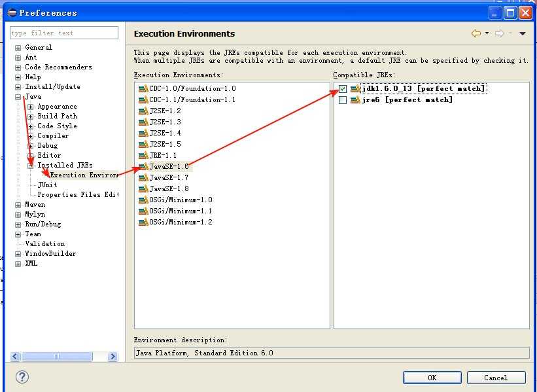Select Execution Environments tree entry

[84, 175]
